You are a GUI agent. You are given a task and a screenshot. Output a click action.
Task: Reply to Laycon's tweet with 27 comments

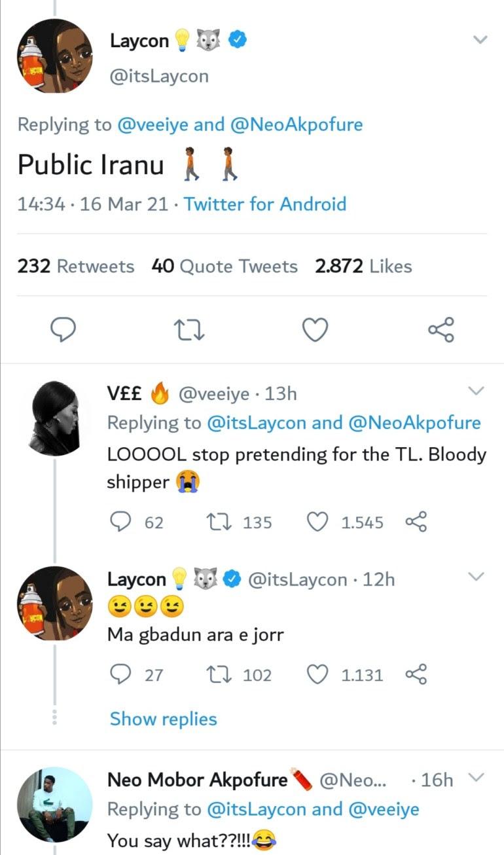tap(119, 674)
